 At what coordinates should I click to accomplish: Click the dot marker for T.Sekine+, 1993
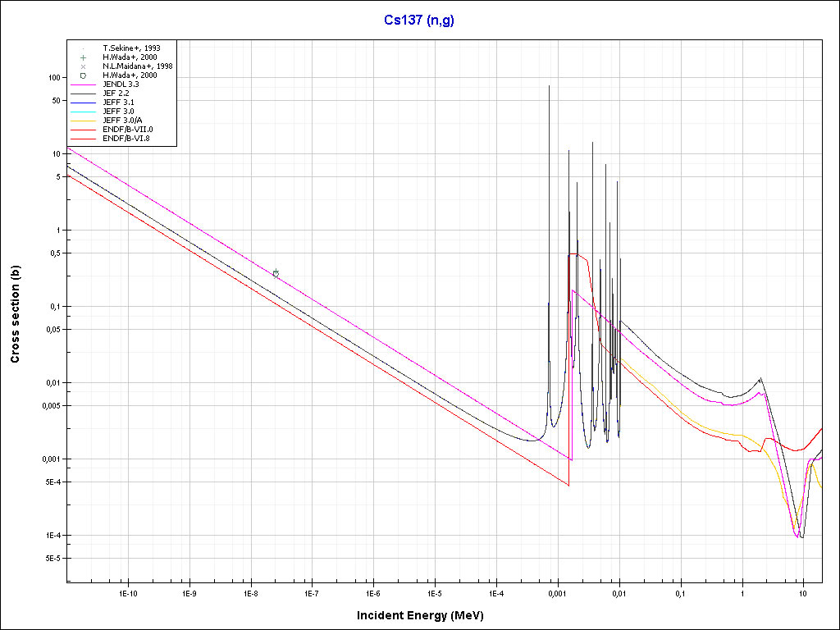coord(84,48)
